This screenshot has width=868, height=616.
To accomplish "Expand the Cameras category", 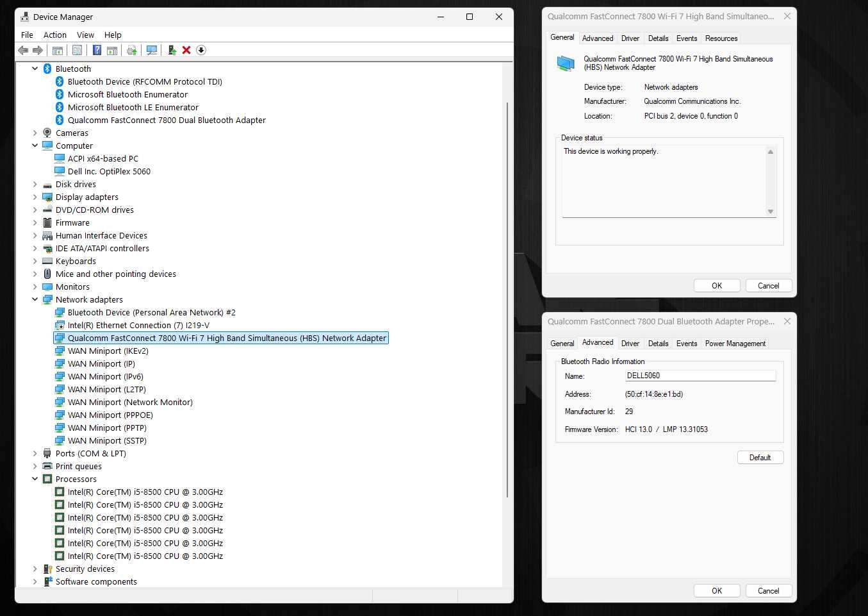I will [35, 133].
